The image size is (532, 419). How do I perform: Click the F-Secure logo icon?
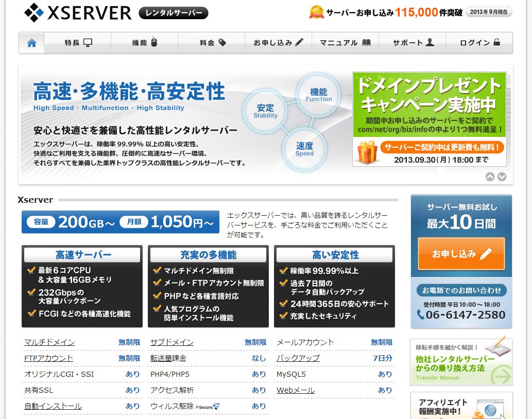[x=208, y=407]
